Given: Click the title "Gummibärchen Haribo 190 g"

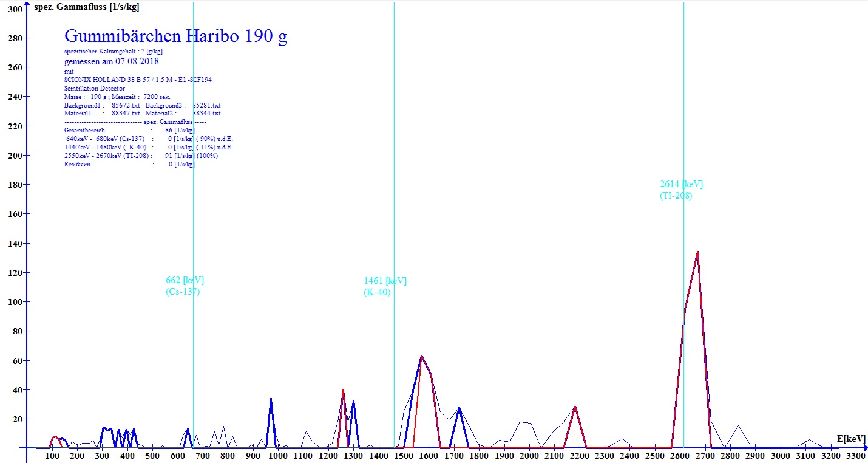Looking at the screenshot, I should point(175,36).
